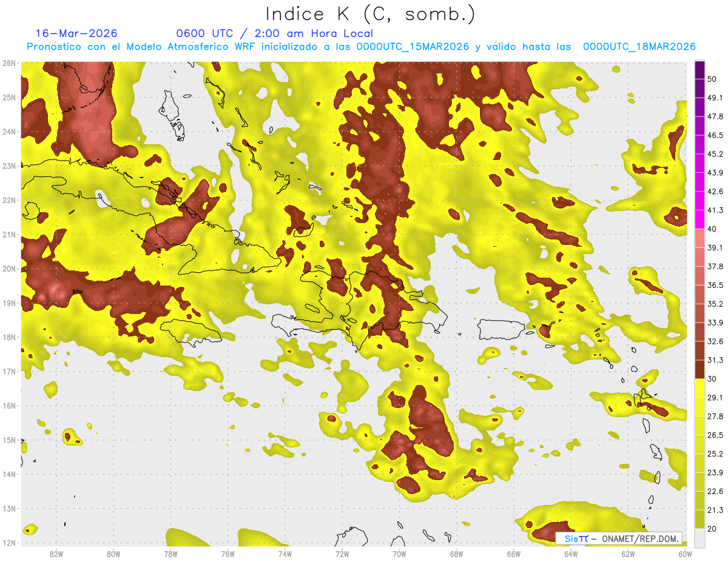
Task: Click the longitude label '60W'
Action: (685, 554)
